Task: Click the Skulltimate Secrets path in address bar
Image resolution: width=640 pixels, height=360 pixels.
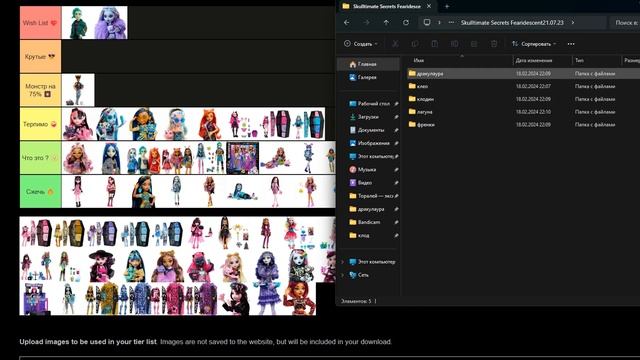Action: tap(512, 22)
